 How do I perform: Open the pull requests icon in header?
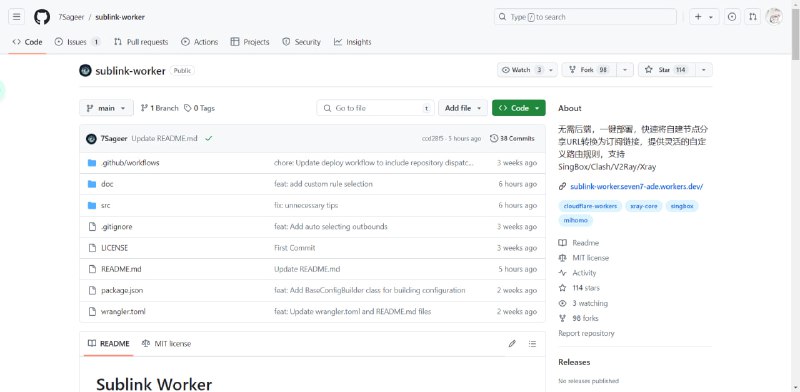pyautogui.click(x=753, y=17)
